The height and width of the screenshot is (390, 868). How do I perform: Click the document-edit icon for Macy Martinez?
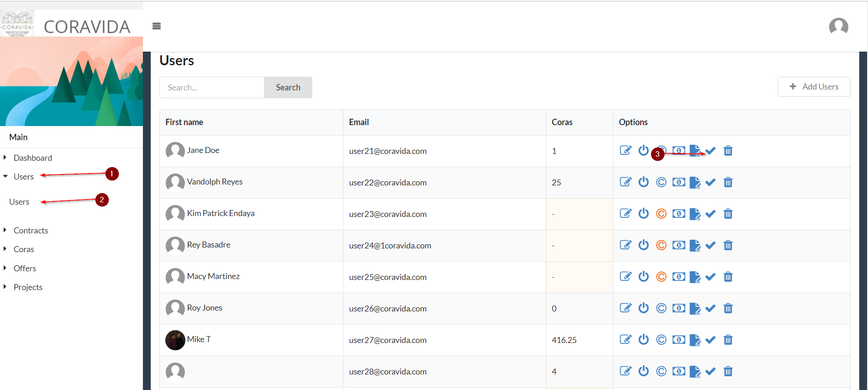click(694, 277)
